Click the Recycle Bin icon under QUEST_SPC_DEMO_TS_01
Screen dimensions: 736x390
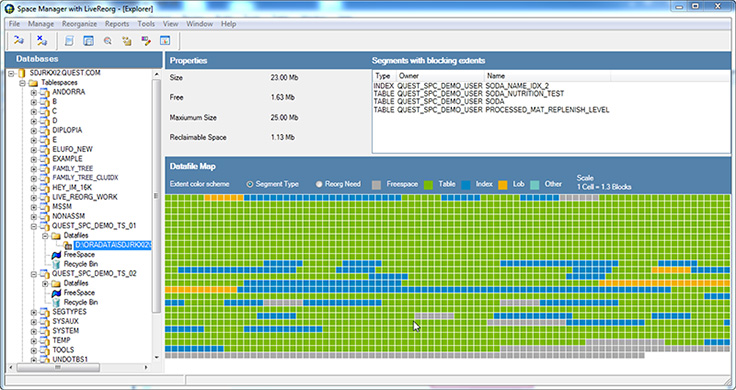[x=56, y=264]
